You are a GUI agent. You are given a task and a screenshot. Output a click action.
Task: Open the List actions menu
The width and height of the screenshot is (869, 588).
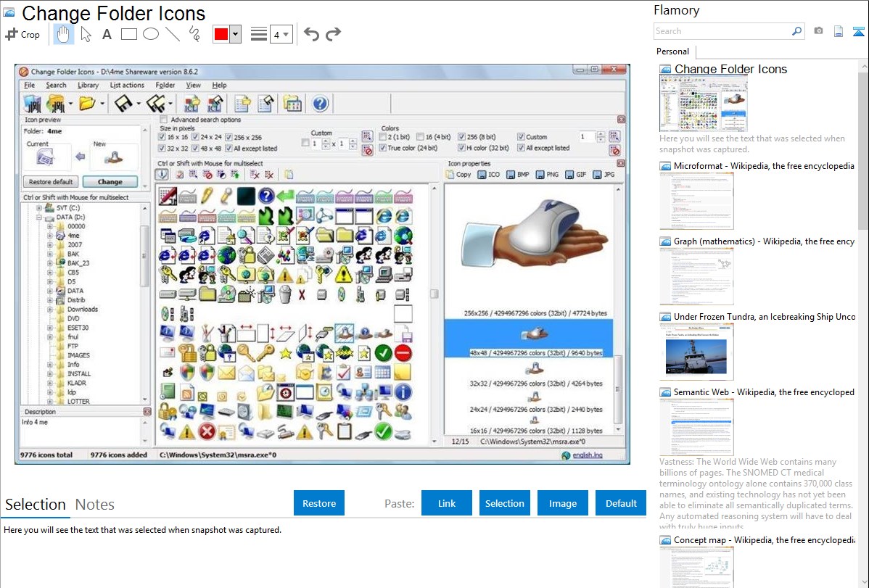[x=127, y=86]
